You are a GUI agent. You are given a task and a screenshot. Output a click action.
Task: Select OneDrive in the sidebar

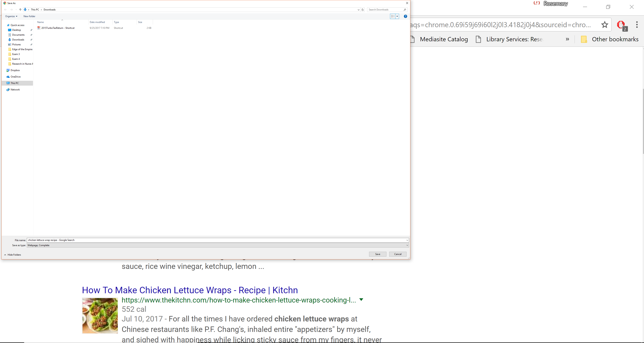[x=15, y=77]
